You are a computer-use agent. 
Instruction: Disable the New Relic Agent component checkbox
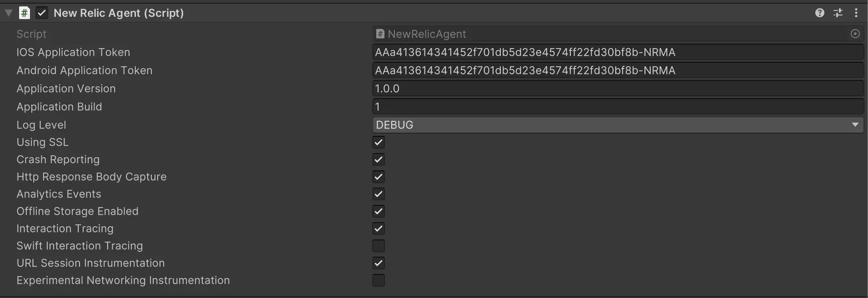[x=42, y=13]
